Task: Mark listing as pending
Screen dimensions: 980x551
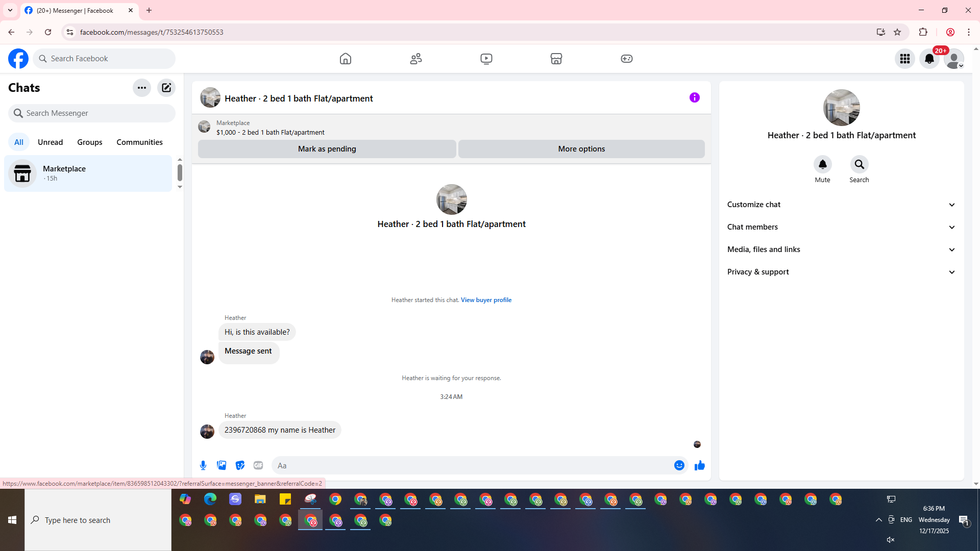Action: 327,149
